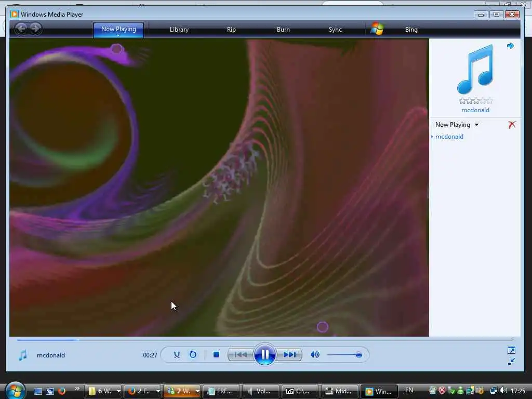Click the mcdonald title under album art
Screen dimensions: 532x399
coord(475,110)
